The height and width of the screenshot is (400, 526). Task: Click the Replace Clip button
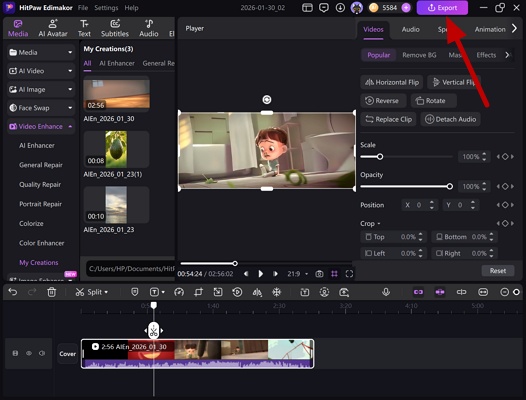388,119
